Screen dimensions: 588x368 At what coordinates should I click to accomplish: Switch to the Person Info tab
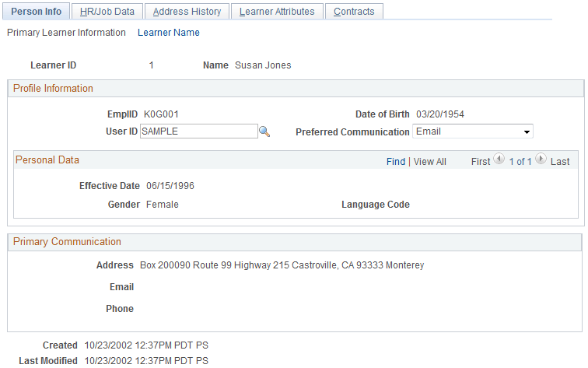[x=36, y=12]
